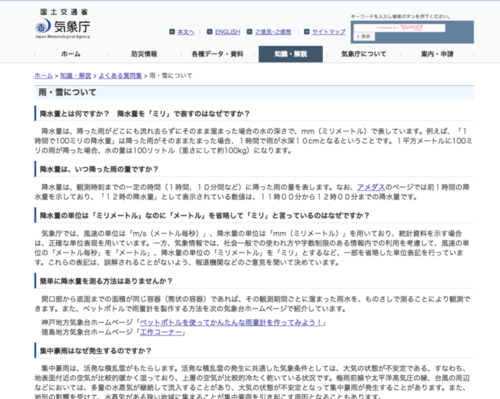
Task: Click the arrow icon beside 本文へ
Action: pyautogui.click(x=172, y=32)
